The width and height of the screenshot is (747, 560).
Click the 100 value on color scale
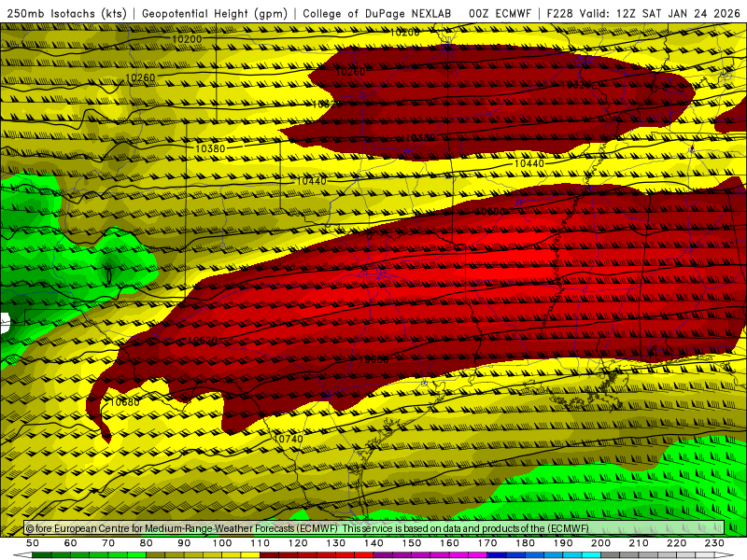pos(222,543)
